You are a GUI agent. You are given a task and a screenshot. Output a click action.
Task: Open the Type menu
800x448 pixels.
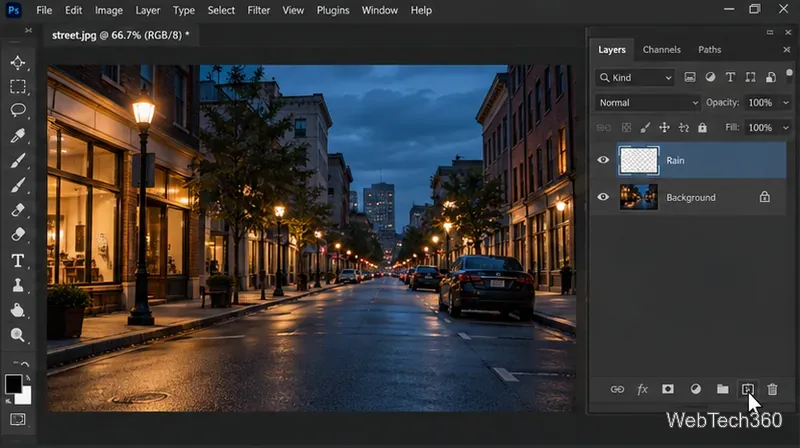click(x=184, y=10)
